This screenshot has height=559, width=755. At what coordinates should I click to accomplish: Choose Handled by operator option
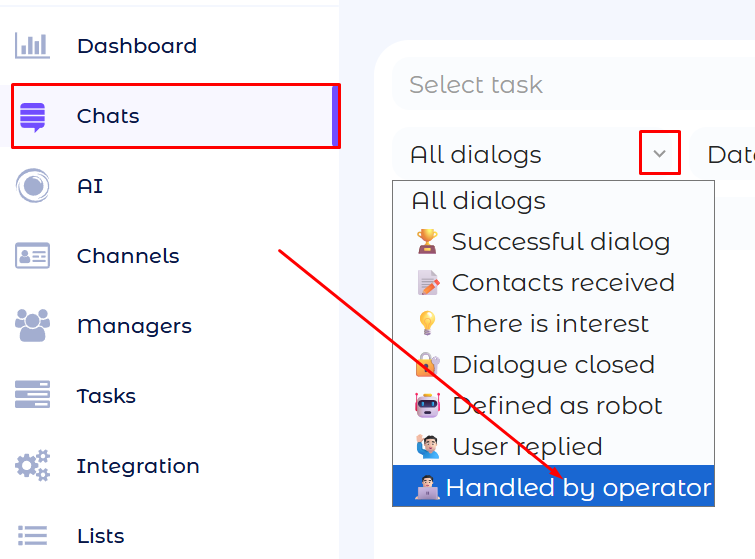pyautogui.click(x=577, y=488)
